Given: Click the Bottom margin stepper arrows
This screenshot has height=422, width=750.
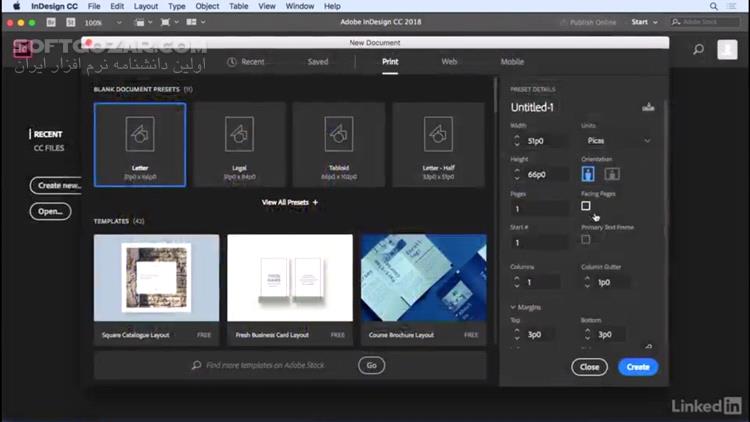Looking at the screenshot, I should coord(587,334).
